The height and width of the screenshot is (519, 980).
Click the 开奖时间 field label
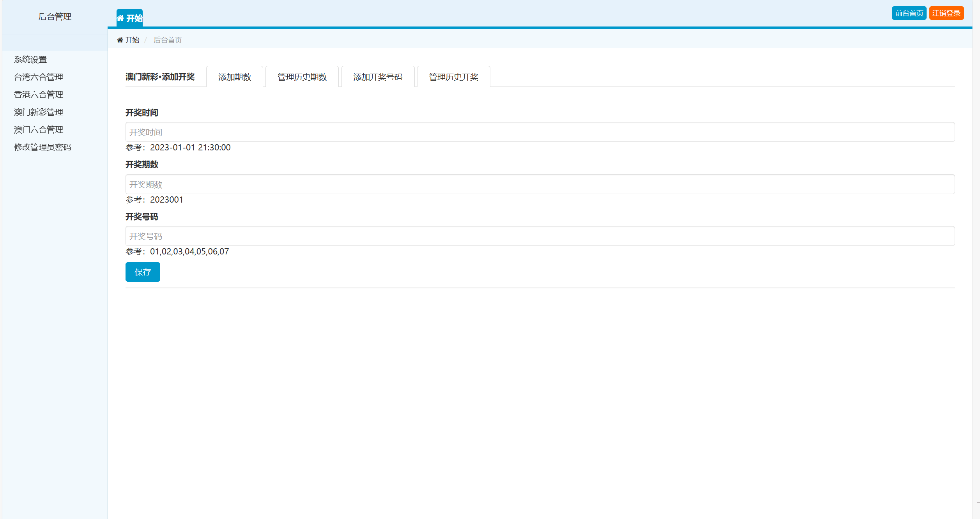coord(142,113)
